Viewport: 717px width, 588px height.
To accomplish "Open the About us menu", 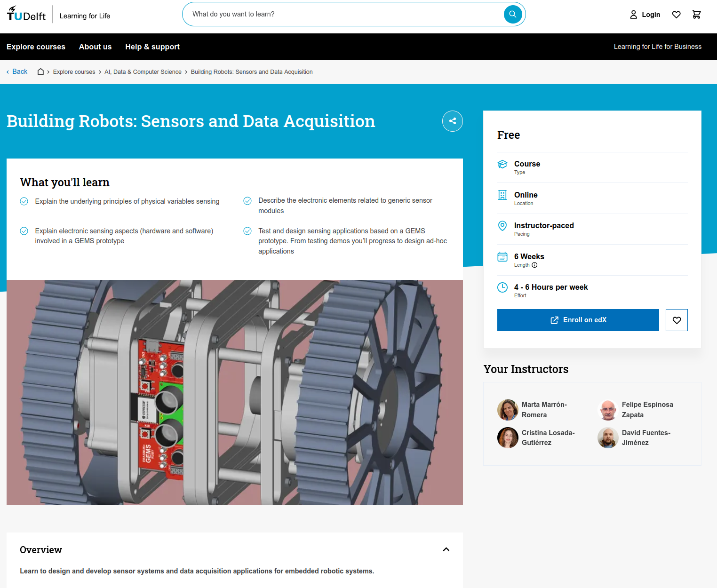I will click(95, 47).
